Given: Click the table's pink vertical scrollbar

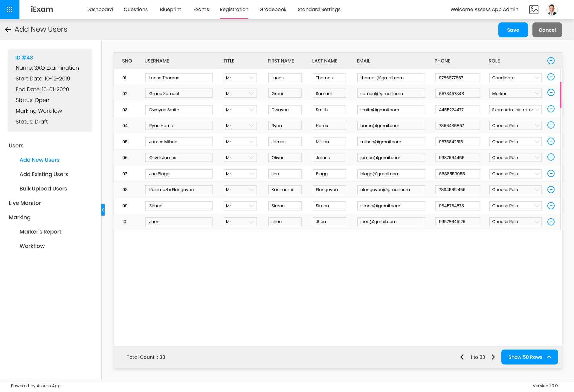Looking at the screenshot, I should (x=561, y=95).
